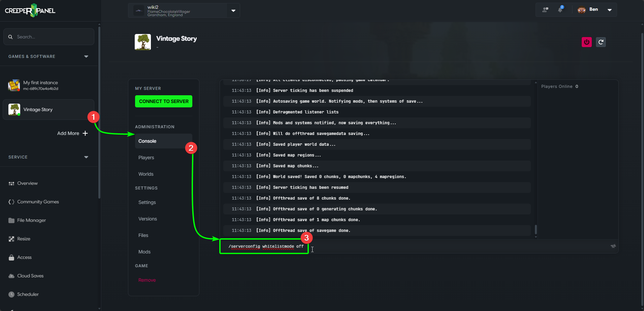644x311 pixels.
Task: Click the Players Online count label
Action: click(559, 87)
